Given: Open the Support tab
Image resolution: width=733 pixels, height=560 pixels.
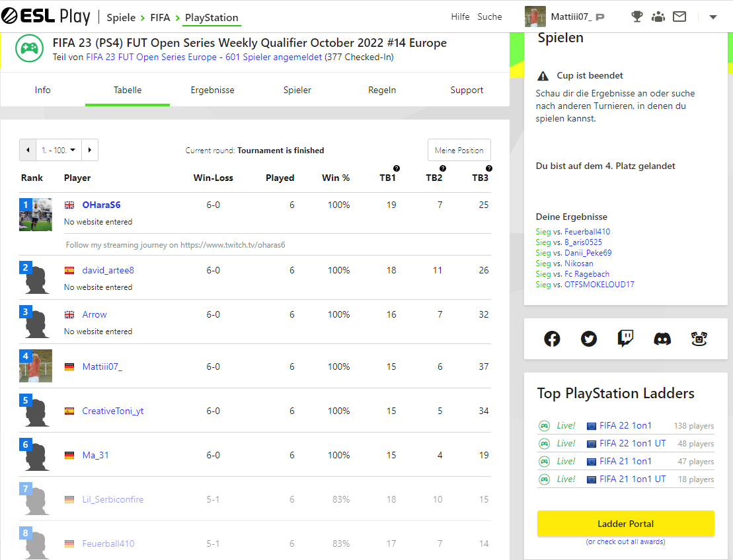Looking at the screenshot, I should pos(467,90).
